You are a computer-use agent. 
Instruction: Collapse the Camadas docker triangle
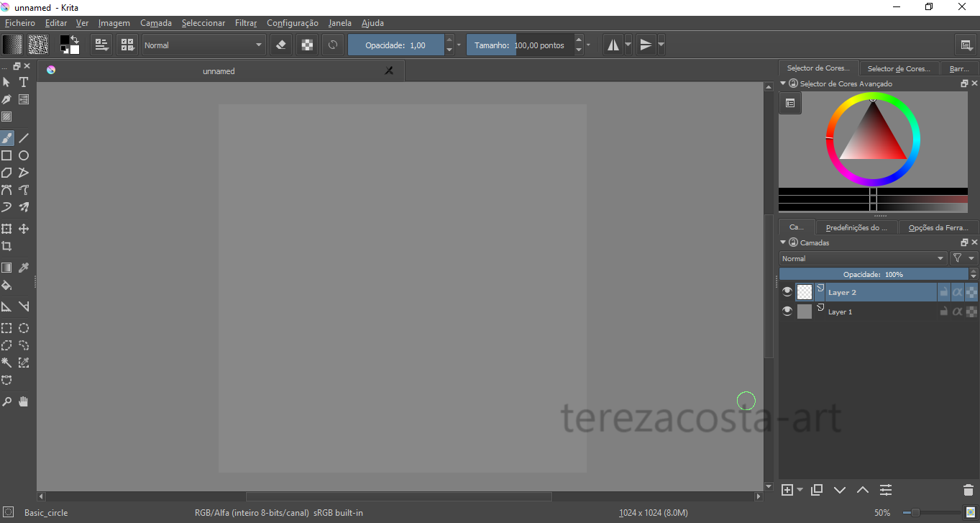(x=784, y=242)
